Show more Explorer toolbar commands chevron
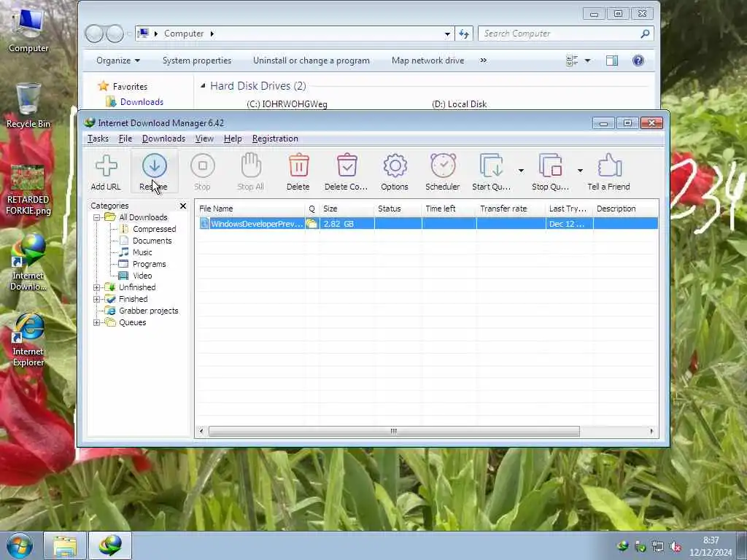The width and height of the screenshot is (747, 560). [x=484, y=61]
